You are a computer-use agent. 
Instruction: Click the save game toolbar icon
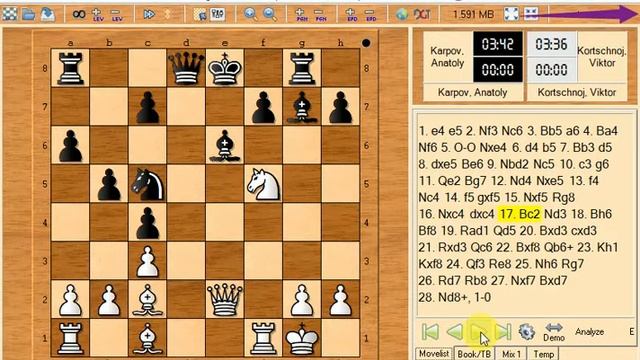(48, 14)
